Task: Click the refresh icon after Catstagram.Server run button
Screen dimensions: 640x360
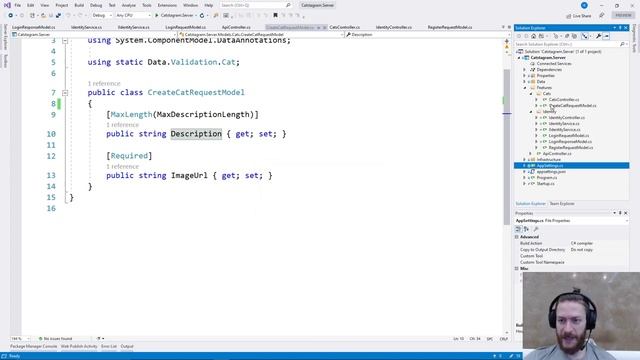Action: pos(202,16)
